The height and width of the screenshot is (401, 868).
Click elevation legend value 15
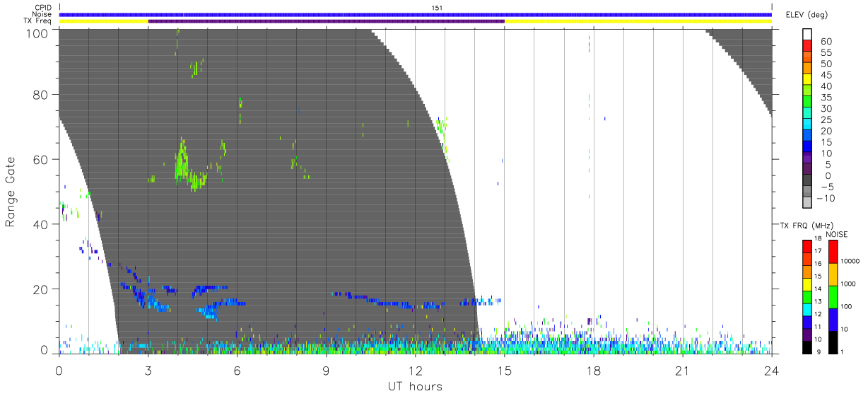coord(826,143)
